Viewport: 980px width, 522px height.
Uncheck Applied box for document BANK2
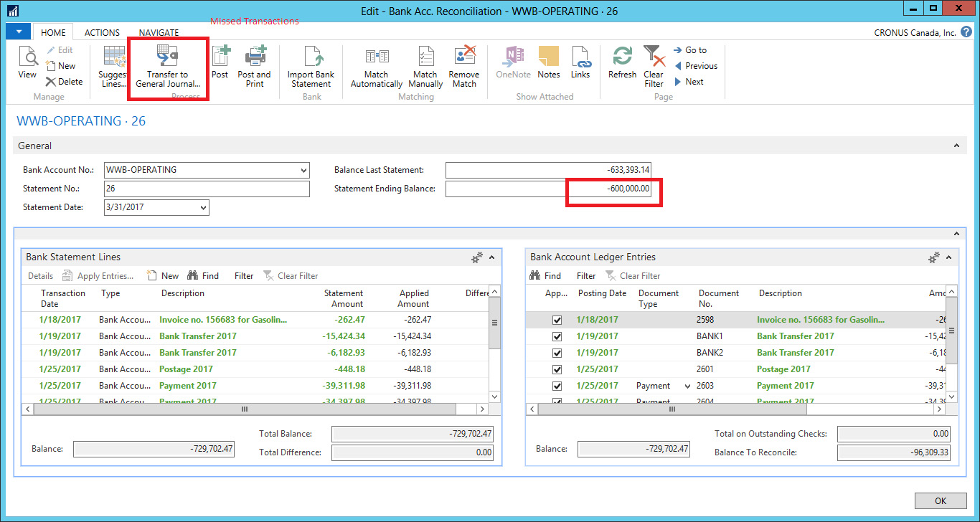(x=557, y=353)
